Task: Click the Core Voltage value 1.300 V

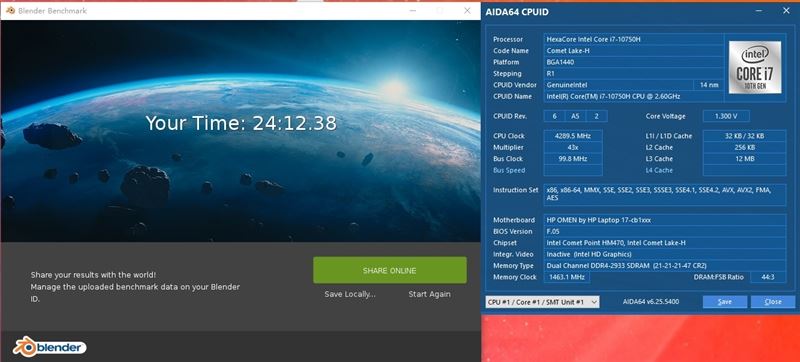Action: [726, 116]
